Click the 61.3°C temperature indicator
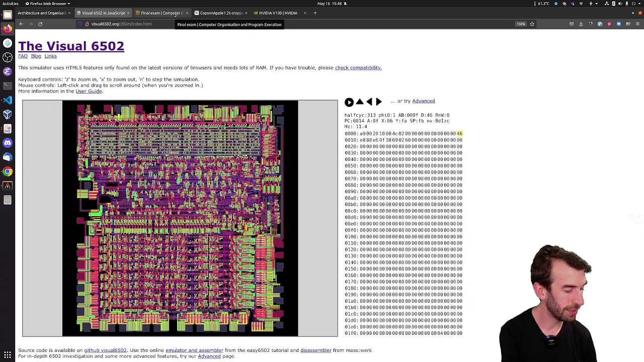This screenshot has width=644, height=362. (542, 4)
